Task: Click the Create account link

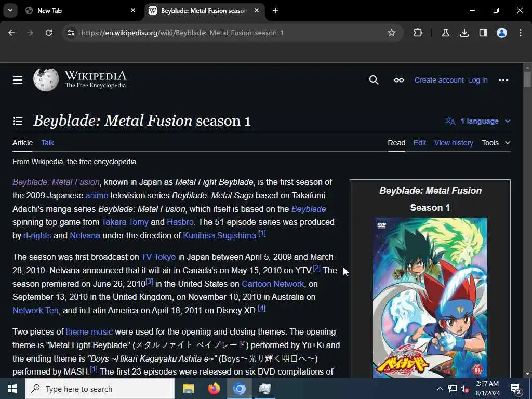Action: 439,80
